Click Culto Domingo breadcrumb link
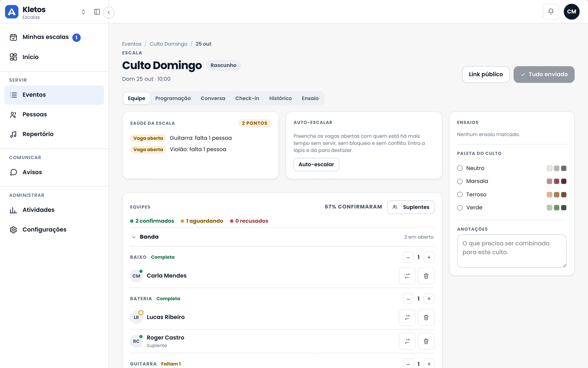Viewport: 588px width, 368px height. point(168,44)
